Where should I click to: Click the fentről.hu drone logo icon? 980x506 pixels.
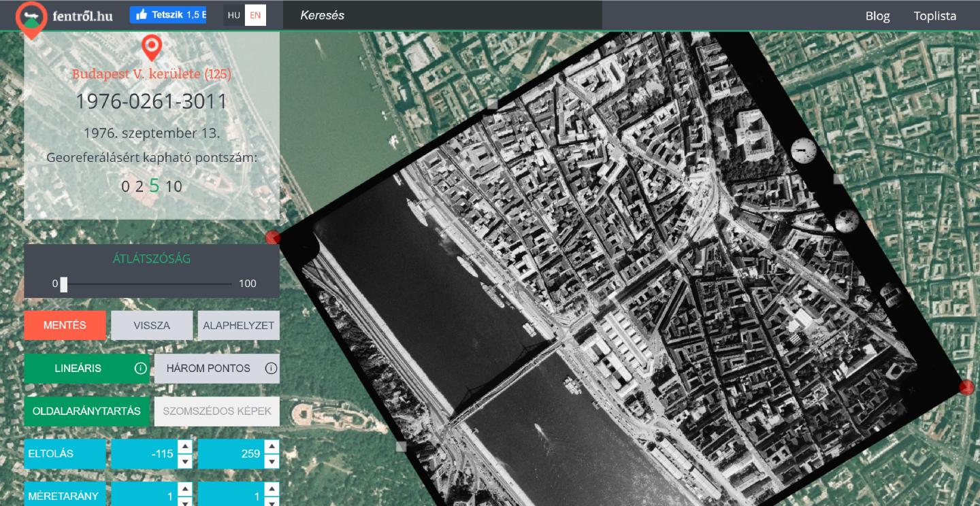tap(31, 16)
